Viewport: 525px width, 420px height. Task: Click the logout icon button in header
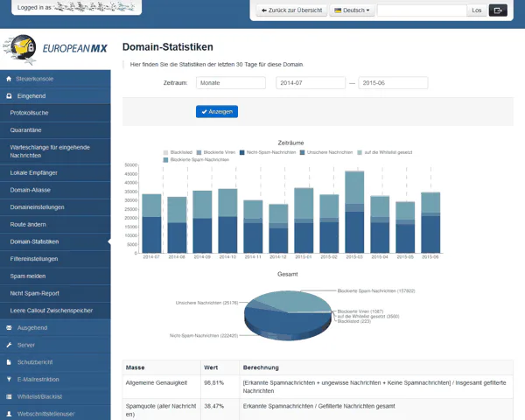498,10
